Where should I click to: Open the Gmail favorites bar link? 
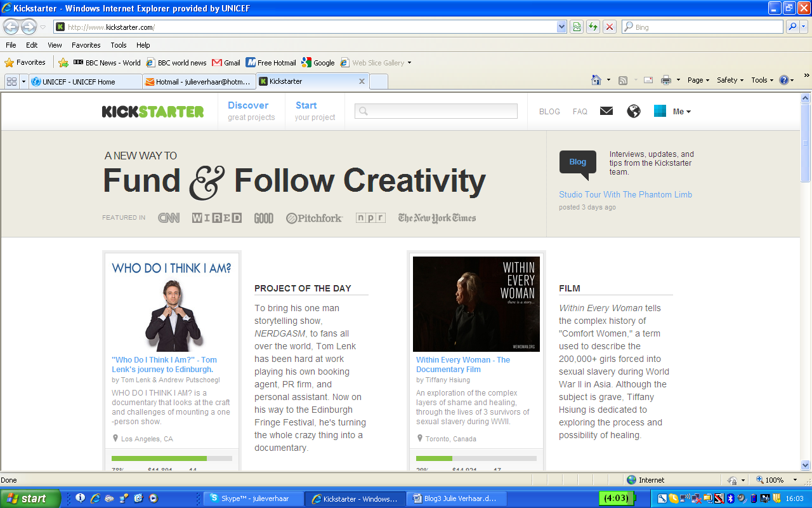click(x=226, y=63)
